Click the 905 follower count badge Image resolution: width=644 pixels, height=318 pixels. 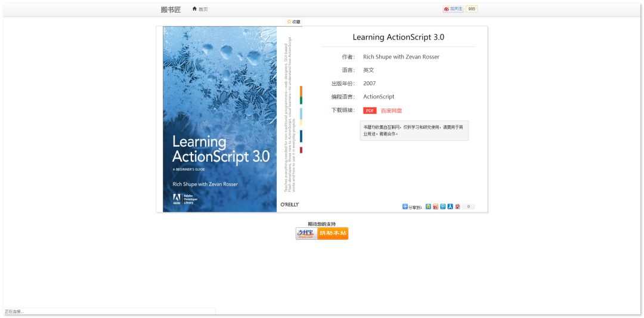[472, 9]
